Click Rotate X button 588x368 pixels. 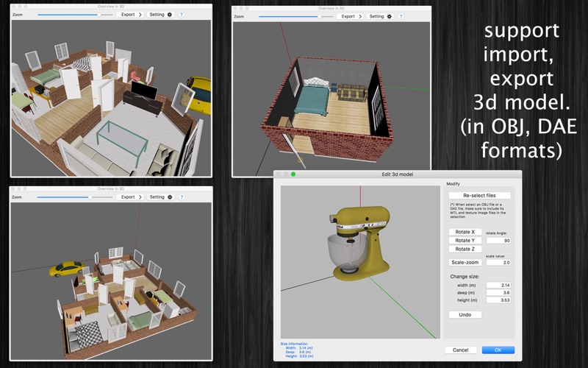pos(465,232)
